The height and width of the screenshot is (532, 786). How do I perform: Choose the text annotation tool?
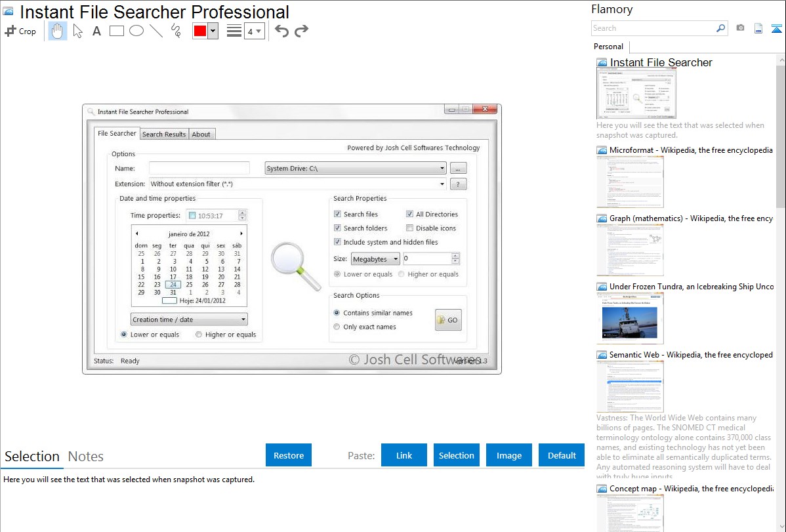[96, 31]
